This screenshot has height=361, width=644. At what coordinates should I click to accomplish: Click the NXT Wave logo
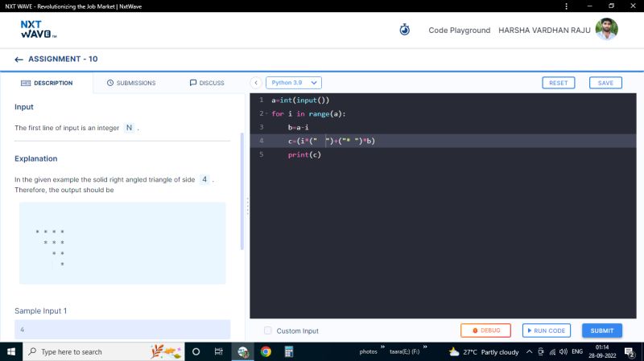38,30
